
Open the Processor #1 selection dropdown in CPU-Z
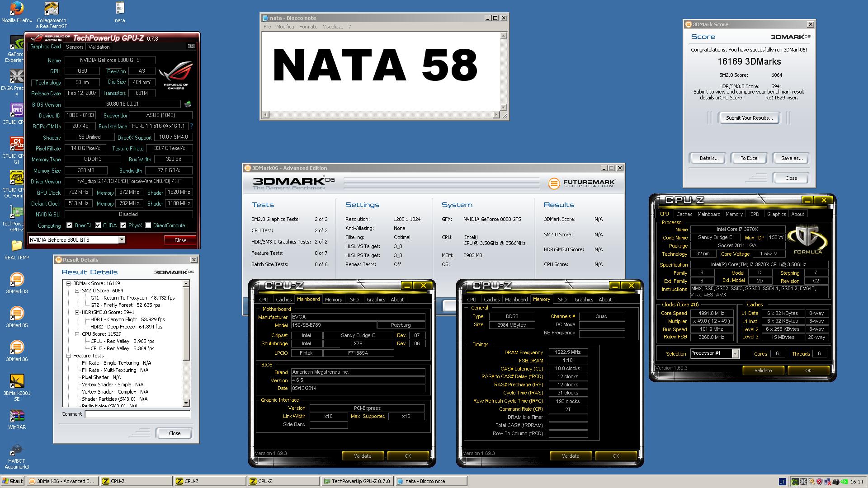tap(735, 353)
